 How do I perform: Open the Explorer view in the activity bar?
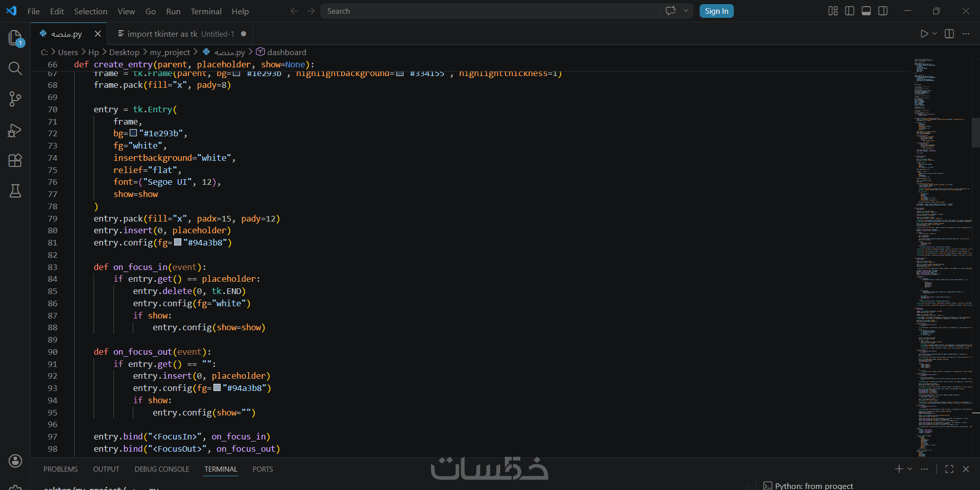pyautogui.click(x=15, y=38)
